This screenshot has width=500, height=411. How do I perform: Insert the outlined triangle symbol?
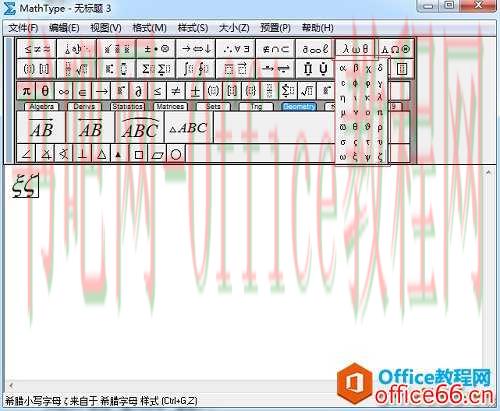[101, 154]
